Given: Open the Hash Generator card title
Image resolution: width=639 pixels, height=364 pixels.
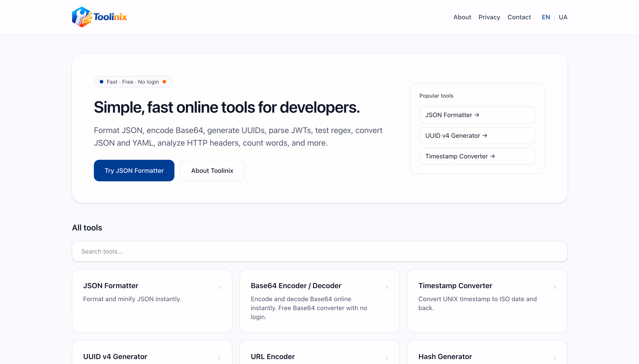Looking at the screenshot, I should (x=445, y=357).
